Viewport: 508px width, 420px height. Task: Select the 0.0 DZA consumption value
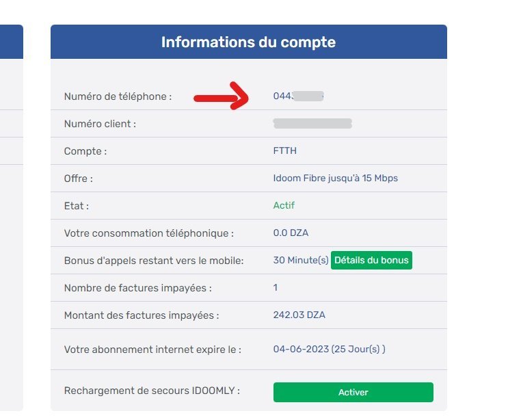tap(291, 233)
